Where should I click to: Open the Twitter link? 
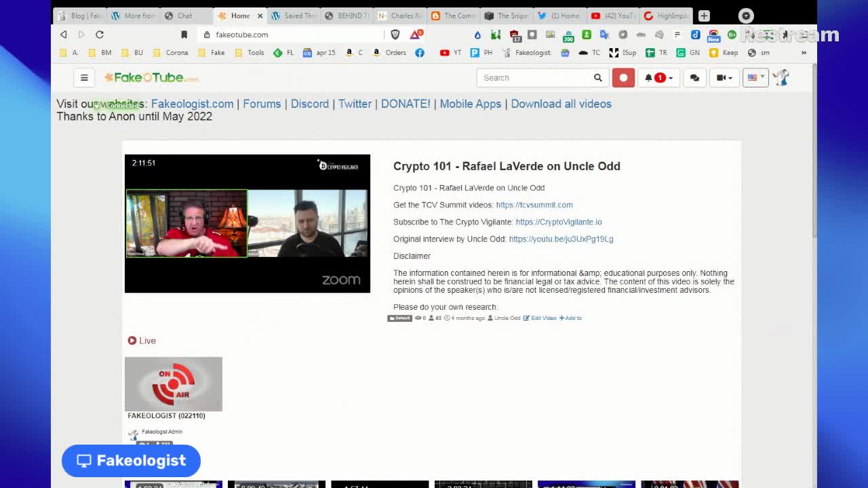pos(355,104)
